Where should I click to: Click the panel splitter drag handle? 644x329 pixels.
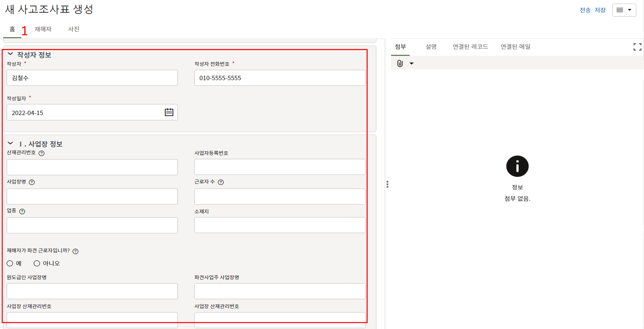coord(387,184)
